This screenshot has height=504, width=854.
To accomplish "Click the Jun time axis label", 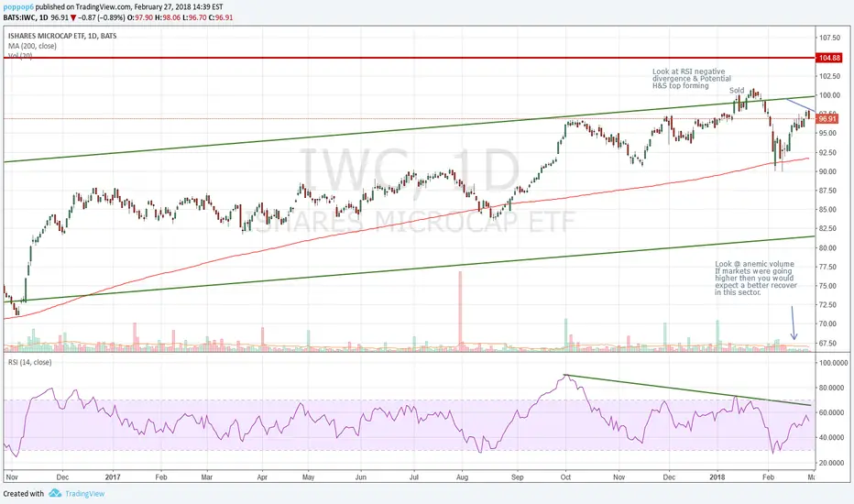I will coord(360,477).
